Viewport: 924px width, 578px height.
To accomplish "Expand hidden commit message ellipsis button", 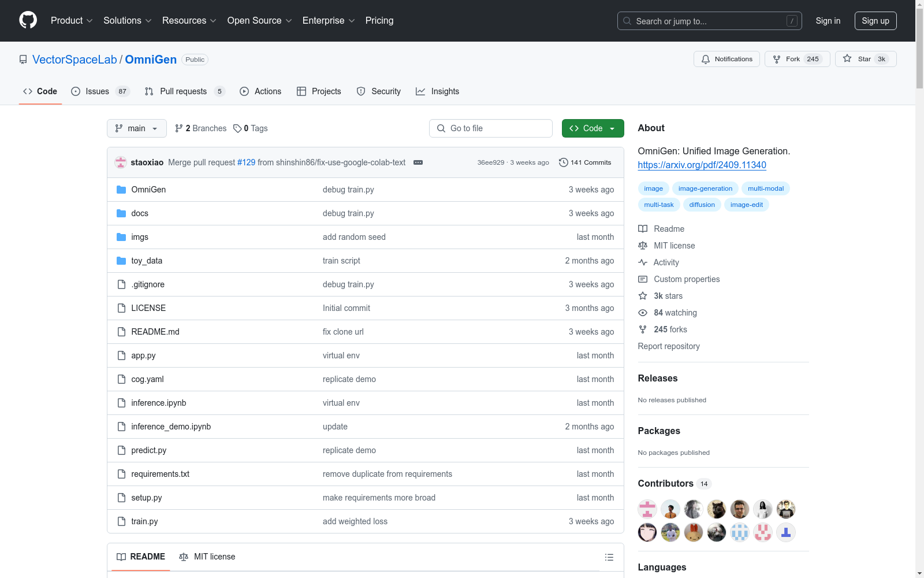I will [x=418, y=162].
